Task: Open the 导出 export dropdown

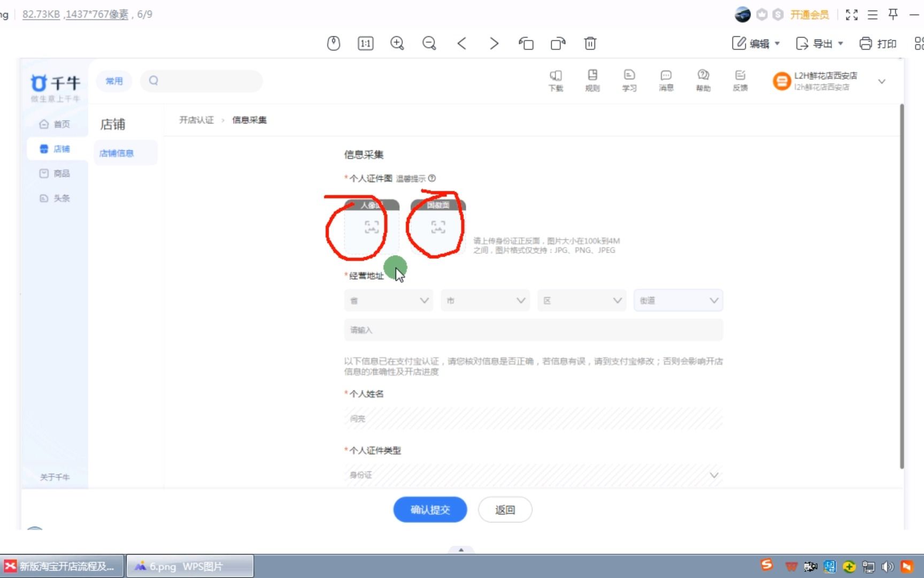Action: [819, 43]
